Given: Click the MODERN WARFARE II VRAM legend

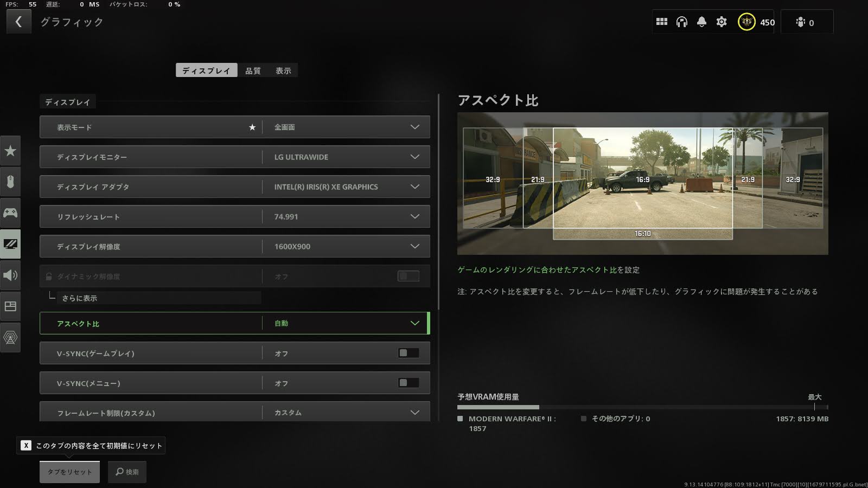Looking at the screenshot, I should [507, 423].
